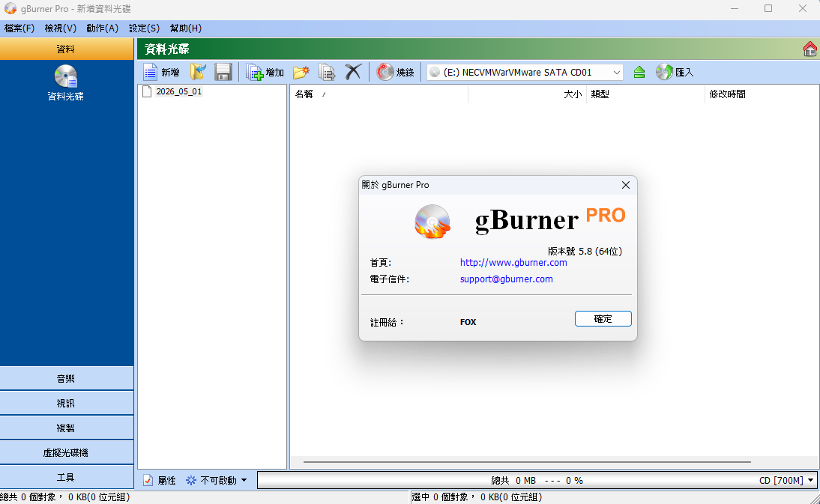Click the disc capacity progress bar
The image size is (820, 504).
coord(537,480)
